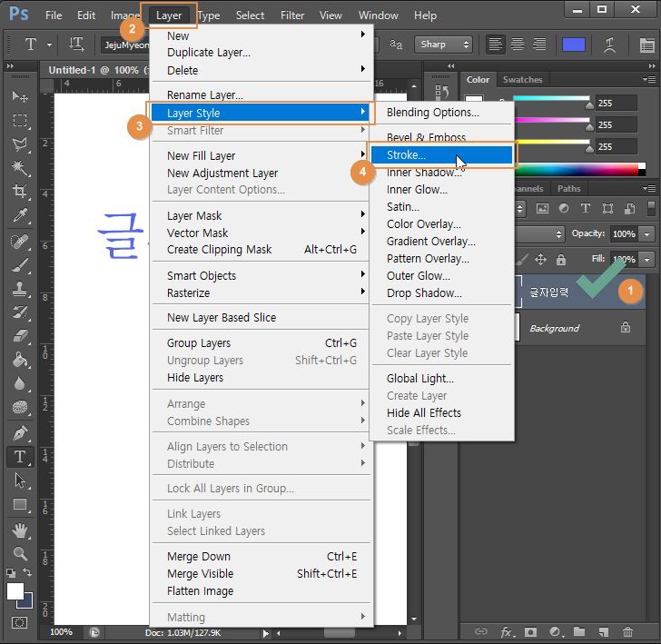Select the Magic Wand tool

click(x=19, y=168)
